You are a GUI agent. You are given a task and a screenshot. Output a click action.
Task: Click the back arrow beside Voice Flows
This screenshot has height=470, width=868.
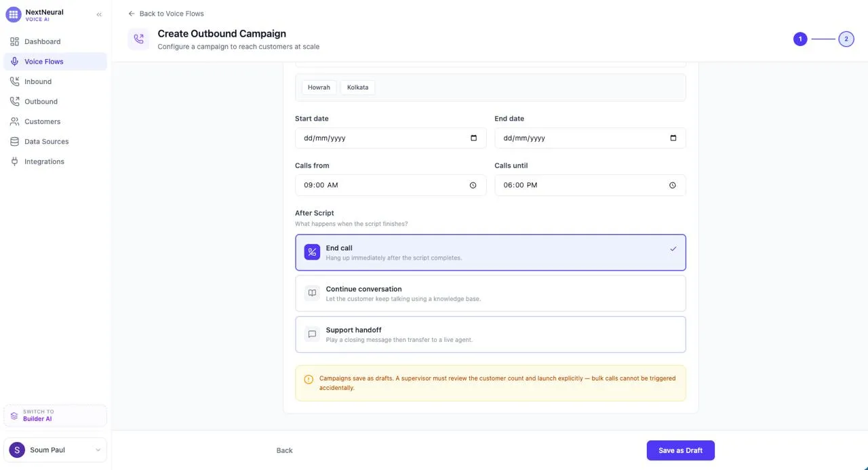(x=132, y=14)
